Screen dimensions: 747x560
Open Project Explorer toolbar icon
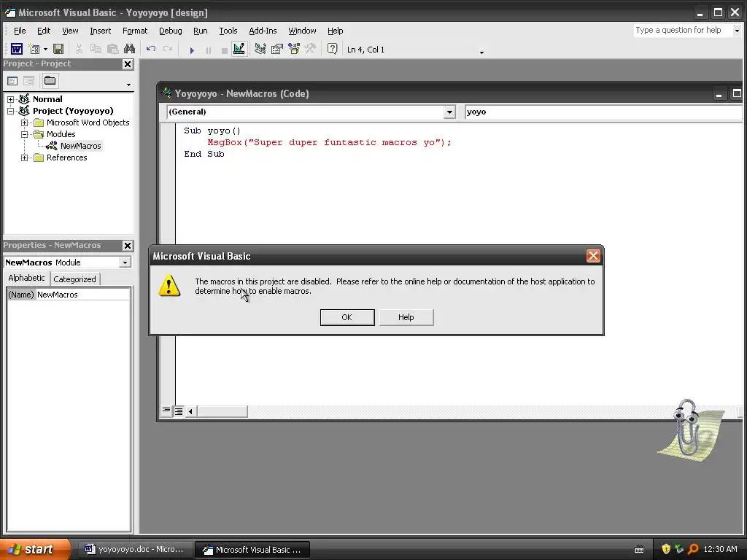260,49
